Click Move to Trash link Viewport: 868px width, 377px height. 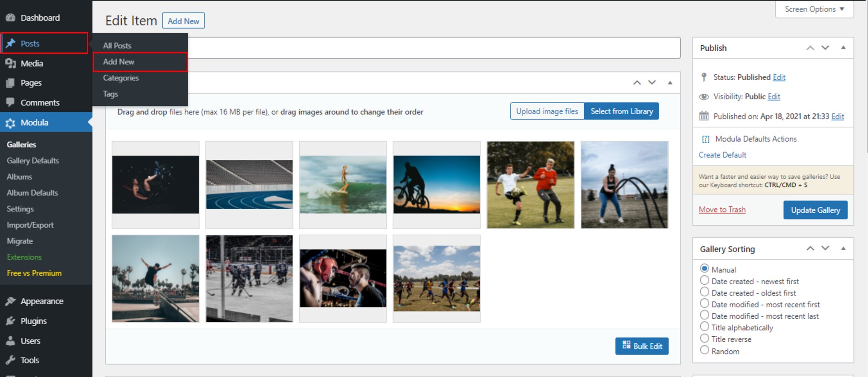coord(722,210)
